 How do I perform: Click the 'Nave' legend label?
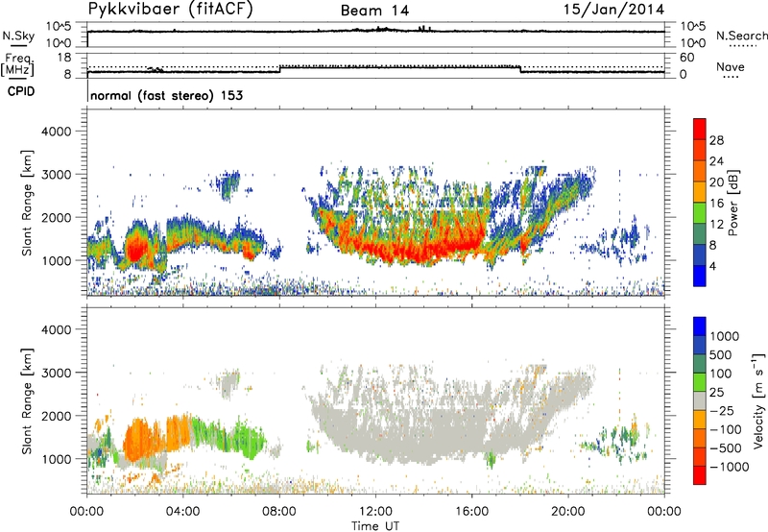[x=731, y=66]
